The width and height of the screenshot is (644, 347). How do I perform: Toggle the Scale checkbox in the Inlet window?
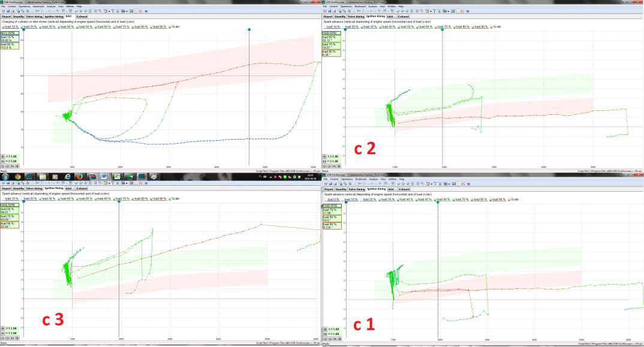click(x=174, y=27)
